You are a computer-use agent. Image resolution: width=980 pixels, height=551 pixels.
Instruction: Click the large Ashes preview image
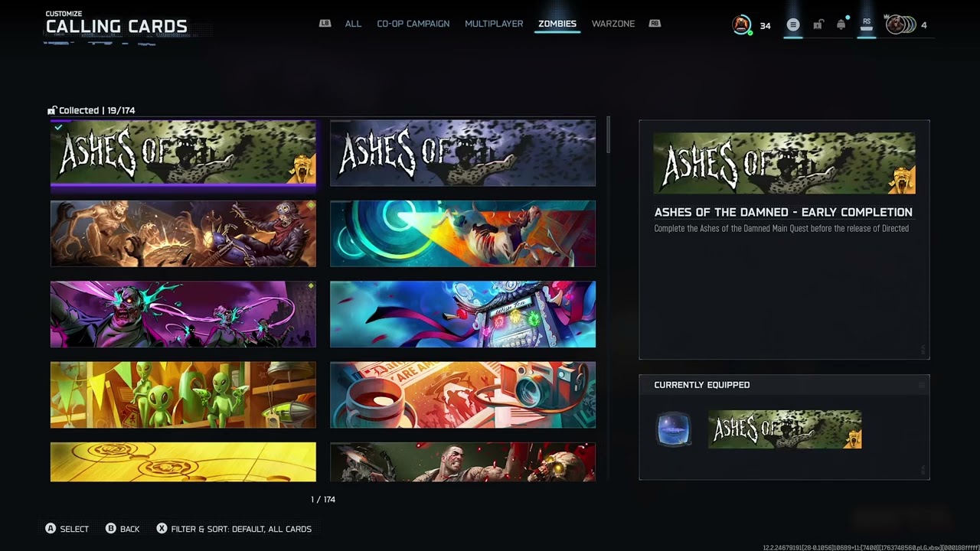click(784, 164)
